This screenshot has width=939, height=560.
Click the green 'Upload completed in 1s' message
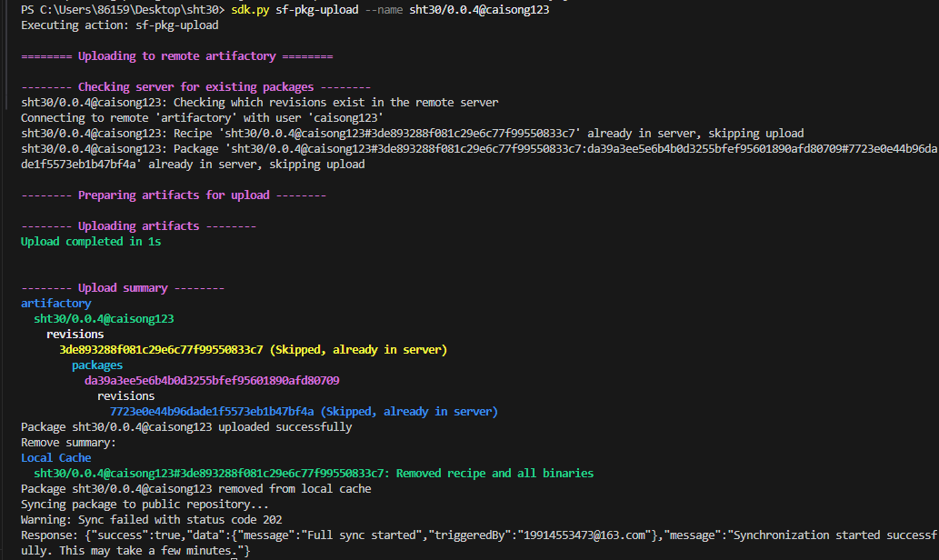pyautogui.click(x=91, y=241)
